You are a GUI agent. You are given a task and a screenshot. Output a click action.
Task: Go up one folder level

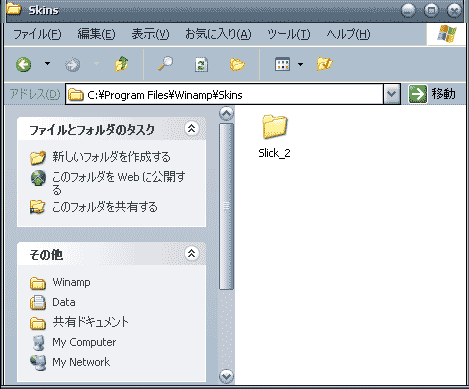pos(121,64)
